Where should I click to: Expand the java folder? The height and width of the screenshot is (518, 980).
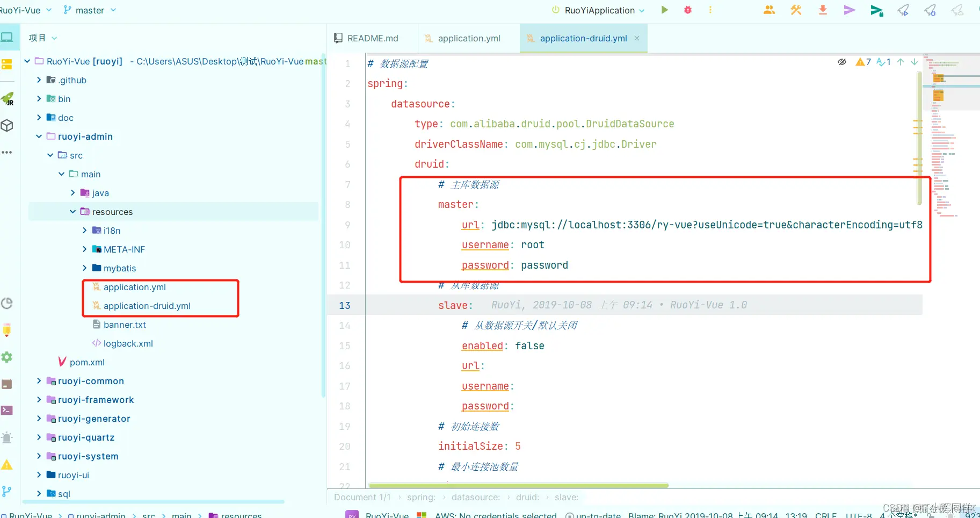[x=72, y=193]
